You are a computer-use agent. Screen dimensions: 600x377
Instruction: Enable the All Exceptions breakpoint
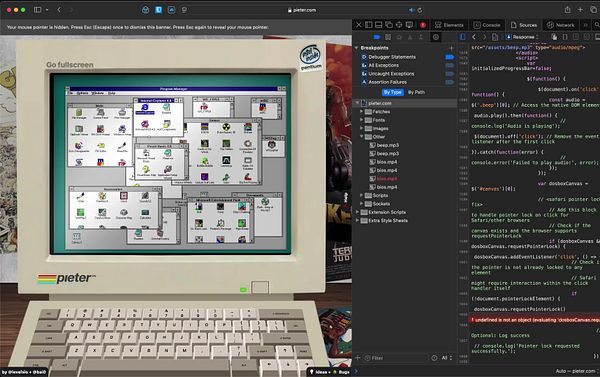coord(450,65)
